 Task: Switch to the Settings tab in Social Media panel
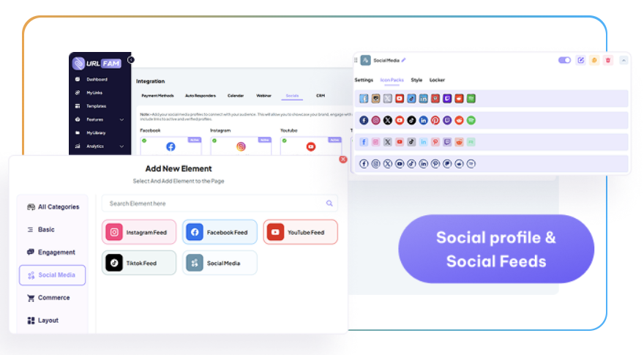[x=364, y=80]
